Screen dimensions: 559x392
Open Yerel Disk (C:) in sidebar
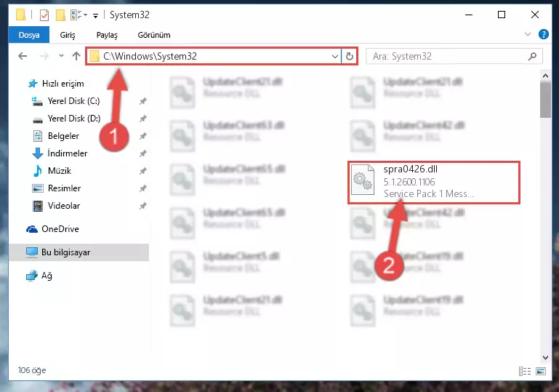66,101
